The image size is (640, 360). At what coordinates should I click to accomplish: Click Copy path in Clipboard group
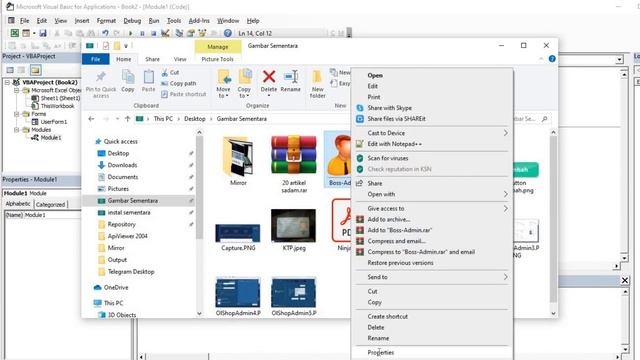click(x=179, y=83)
